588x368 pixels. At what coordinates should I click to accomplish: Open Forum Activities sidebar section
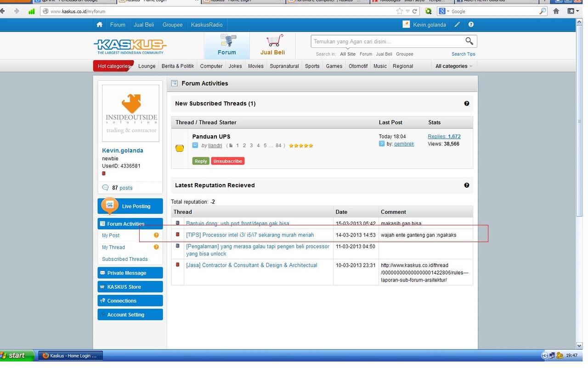pos(130,224)
